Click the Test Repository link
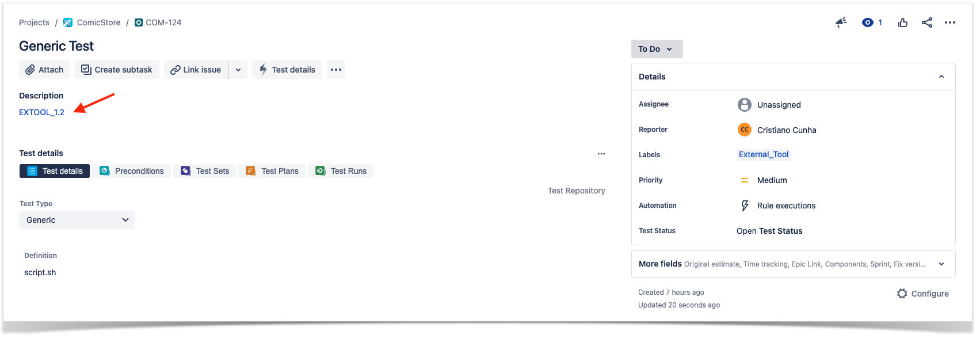This screenshot has width=980, height=338. [x=577, y=191]
